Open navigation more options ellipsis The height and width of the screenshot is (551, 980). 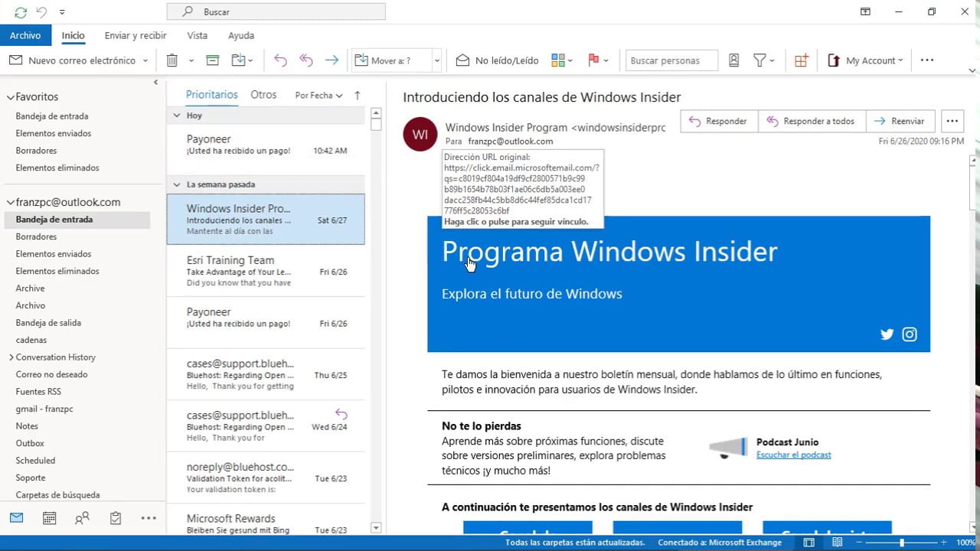(149, 518)
